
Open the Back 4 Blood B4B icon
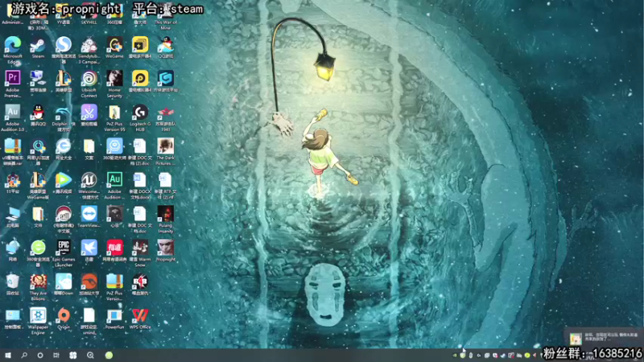coord(140,285)
